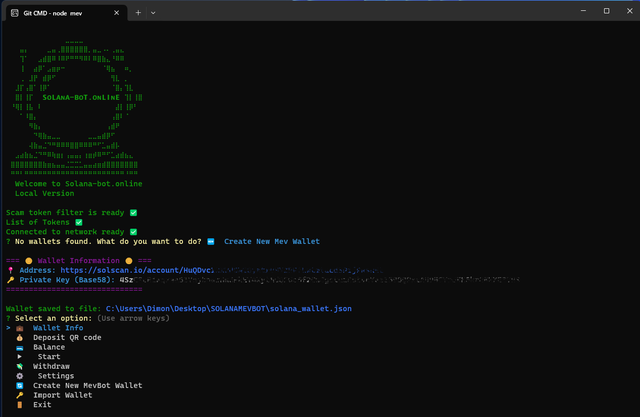Viewport: 640px width, 417px height.
Task: Select the 'Git CMD - node mev' tab
Action: [x=67, y=13]
